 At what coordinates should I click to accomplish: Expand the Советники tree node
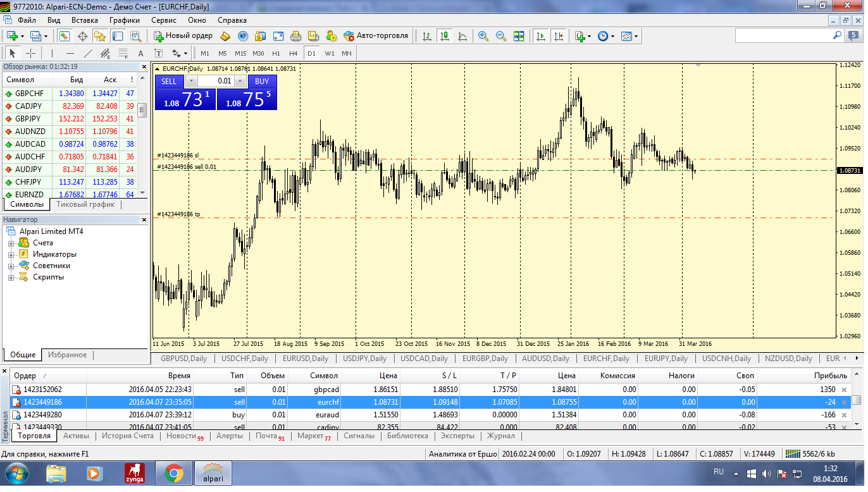click(11, 266)
